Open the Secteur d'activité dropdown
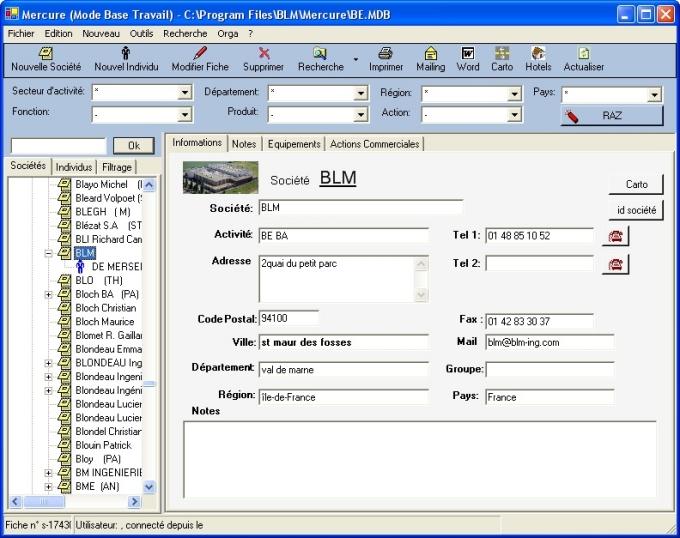Screen dimensions: 680x538 click(x=184, y=93)
